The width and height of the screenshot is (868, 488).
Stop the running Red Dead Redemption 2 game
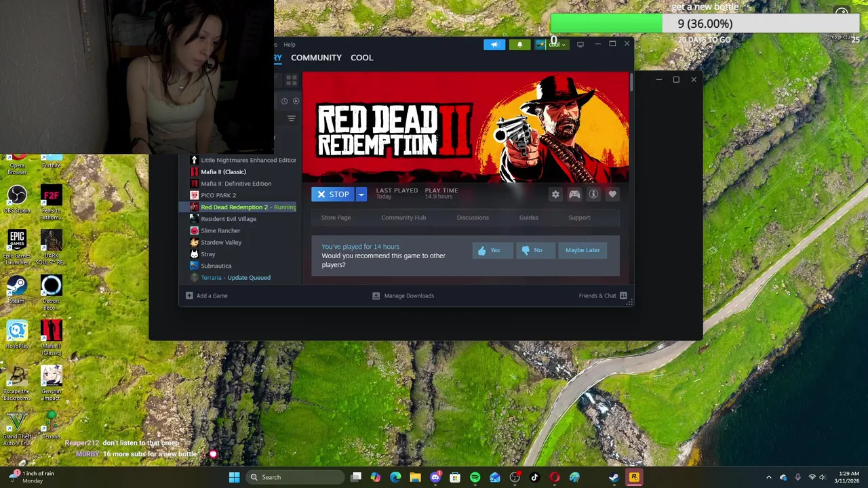tap(333, 195)
